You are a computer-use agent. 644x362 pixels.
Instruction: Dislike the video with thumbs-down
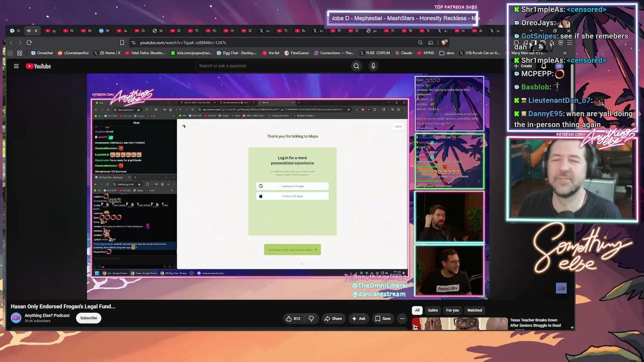click(x=311, y=318)
